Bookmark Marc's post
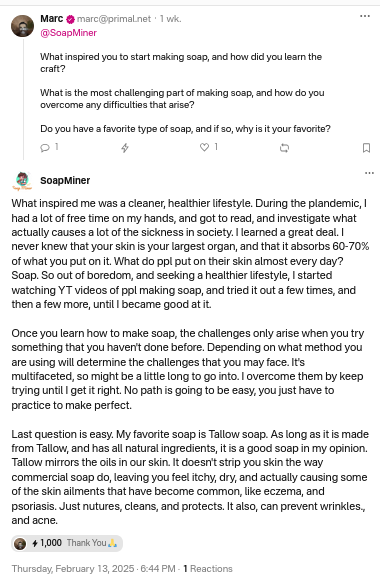380x580 pixels. coord(366,148)
